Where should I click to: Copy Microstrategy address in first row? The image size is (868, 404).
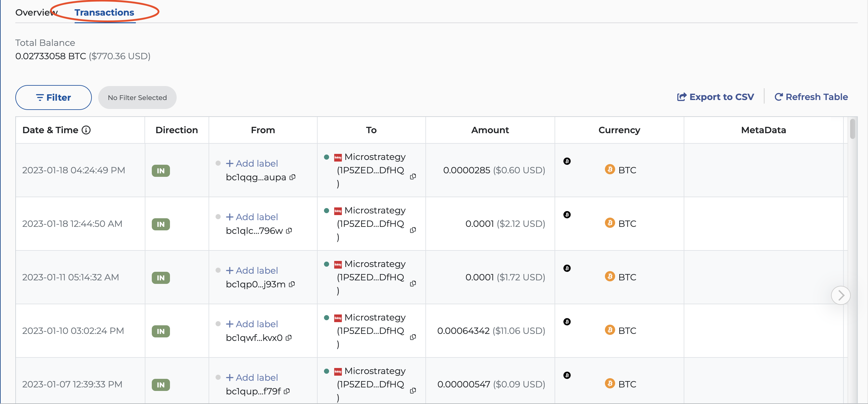(413, 177)
